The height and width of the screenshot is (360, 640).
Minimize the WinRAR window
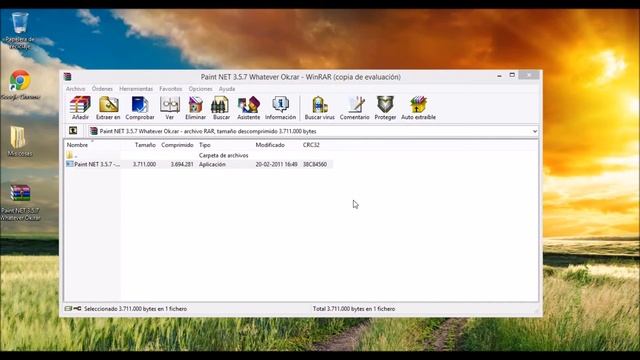(499, 76)
